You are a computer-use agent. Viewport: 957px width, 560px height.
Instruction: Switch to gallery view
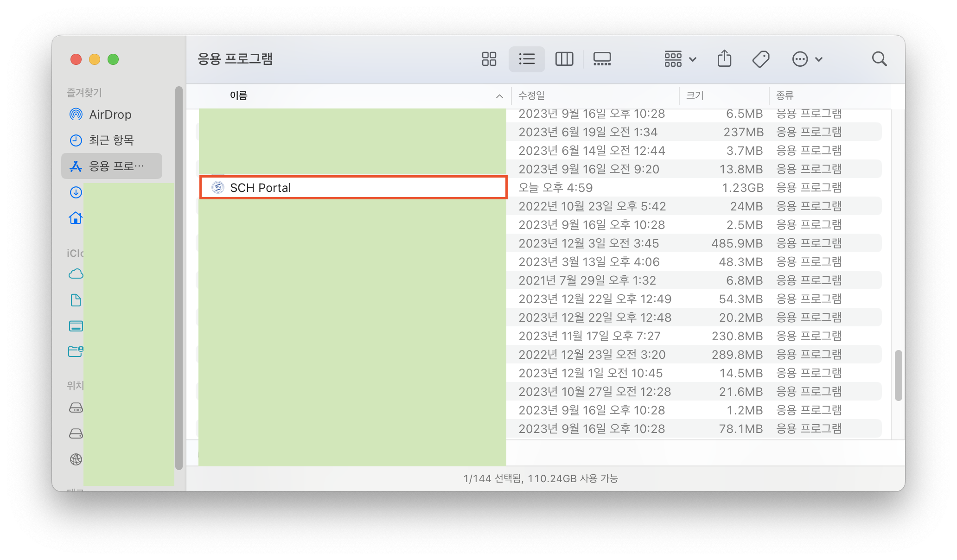(x=602, y=59)
